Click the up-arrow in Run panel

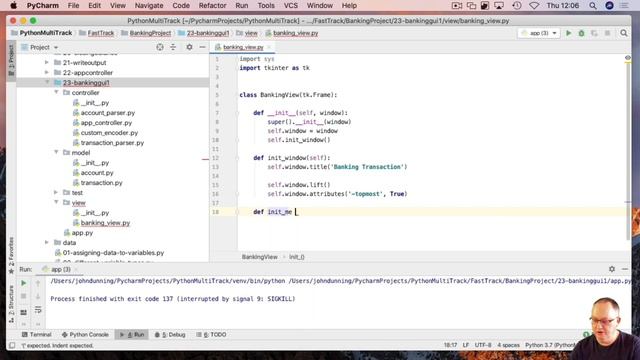(x=38, y=283)
